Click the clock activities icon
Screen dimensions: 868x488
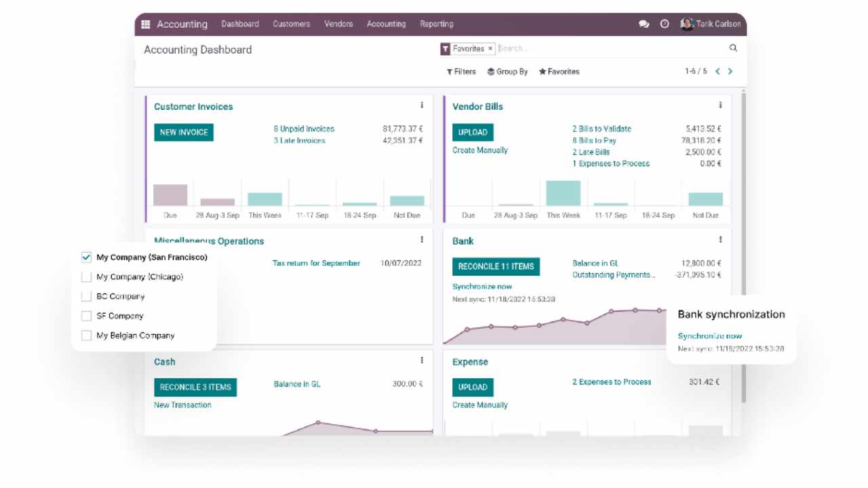pos(665,24)
